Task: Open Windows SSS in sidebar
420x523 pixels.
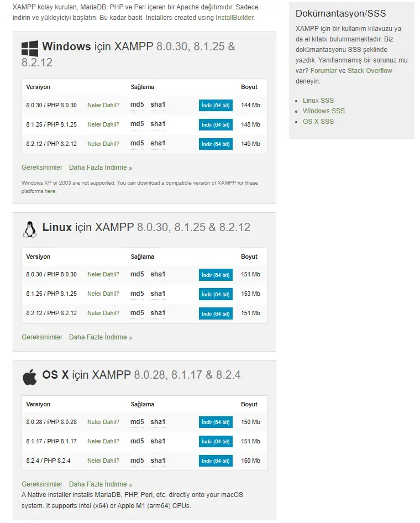Action: [x=324, y=111]
